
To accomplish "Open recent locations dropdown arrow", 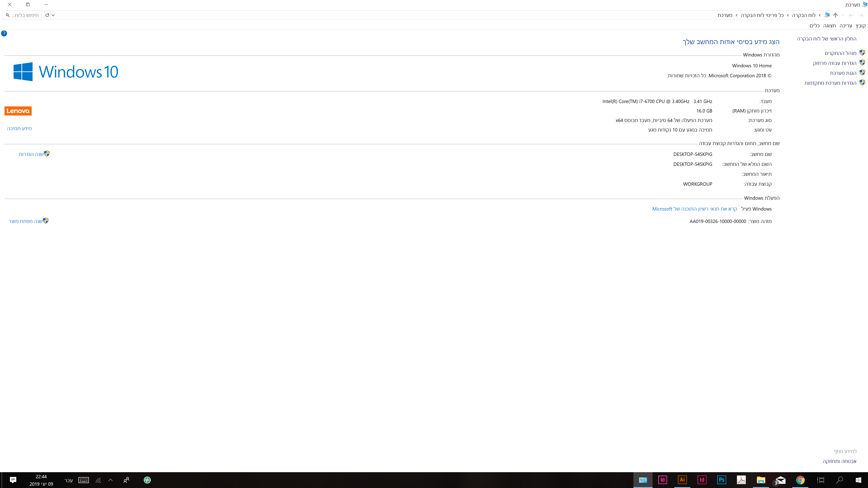I will (843, 15).
